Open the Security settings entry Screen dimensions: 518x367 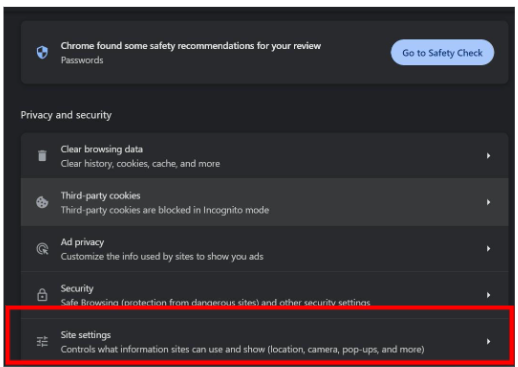point(264,295)
